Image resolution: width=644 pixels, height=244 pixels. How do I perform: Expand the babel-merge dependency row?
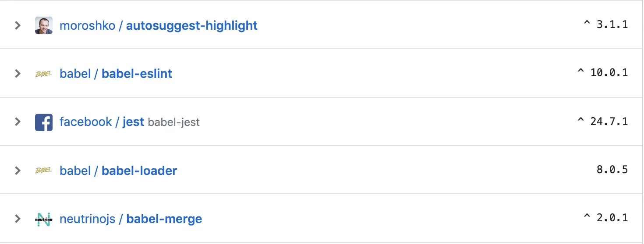point(18,218)
